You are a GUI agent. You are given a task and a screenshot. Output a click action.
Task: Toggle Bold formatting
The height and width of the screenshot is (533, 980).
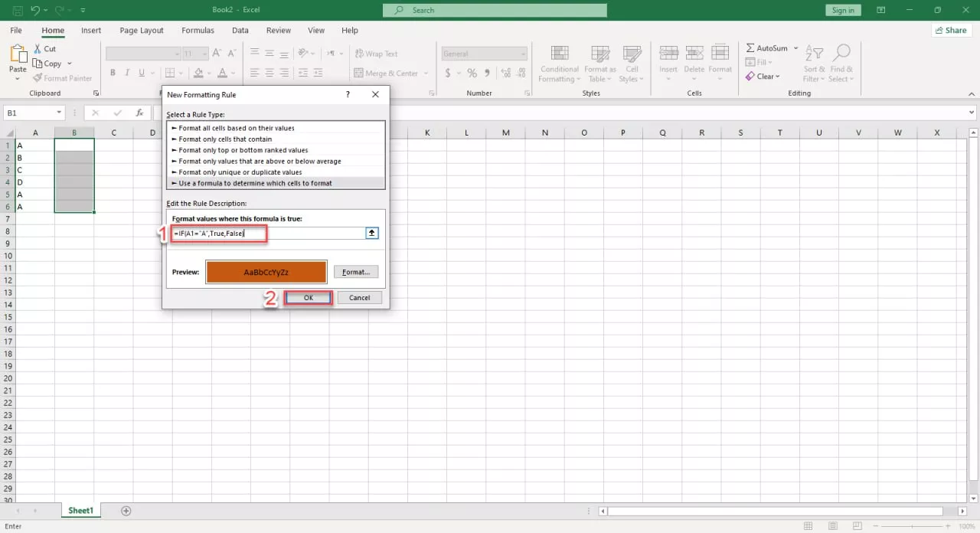(x=113, y=74)
